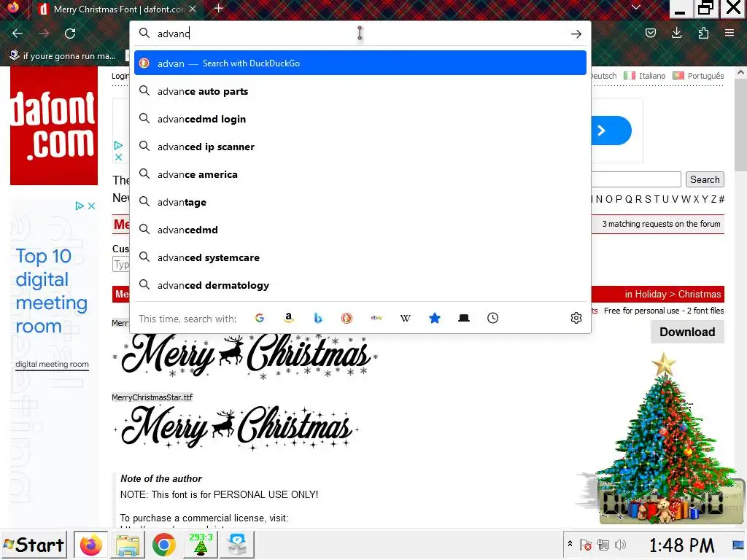Screen dimensions: 747x560
Task: Open the Merry Christmas Font tab
Action: [117, 9]
